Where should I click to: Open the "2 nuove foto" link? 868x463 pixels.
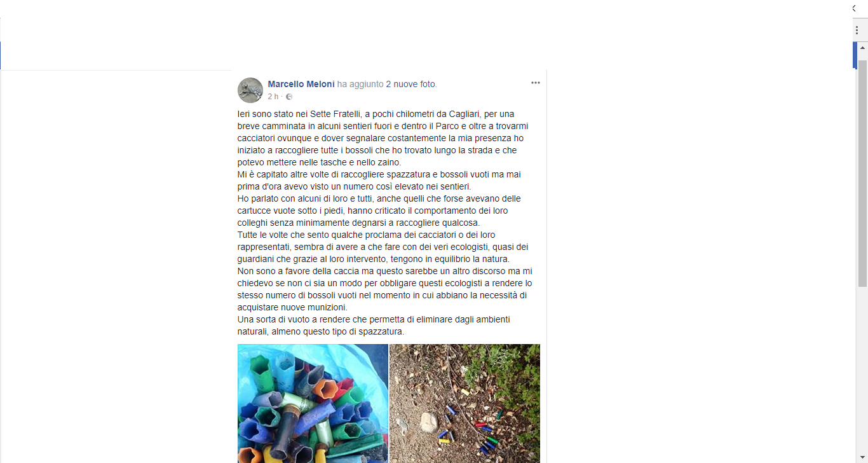coord(411,84)
